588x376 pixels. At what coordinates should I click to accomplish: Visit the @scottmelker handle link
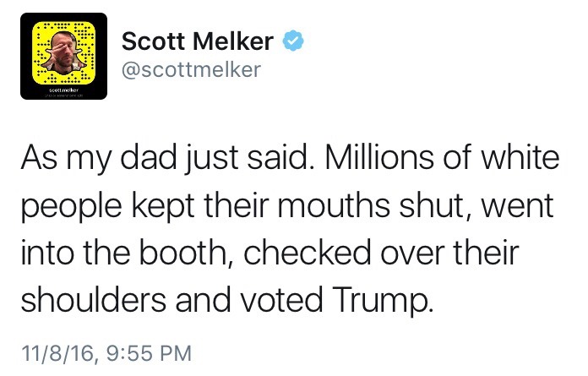pyautogui.click(x=191, y=70)
